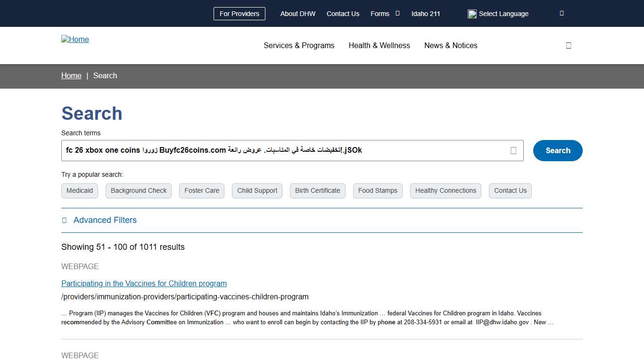Click the search icon in main navigation

(569, 46)
